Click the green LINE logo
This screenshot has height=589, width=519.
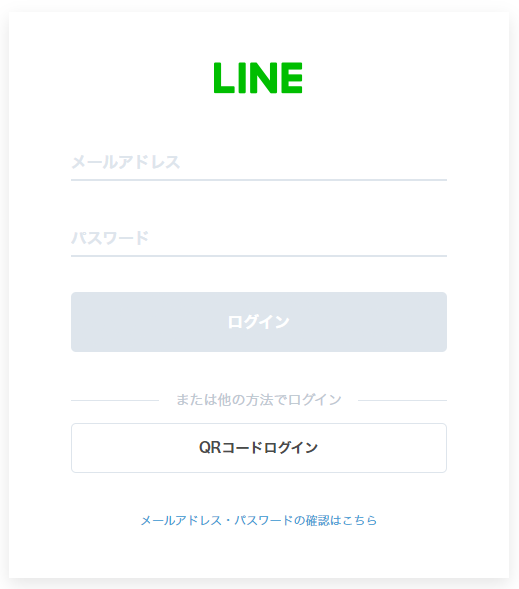[x=258, y=78]
